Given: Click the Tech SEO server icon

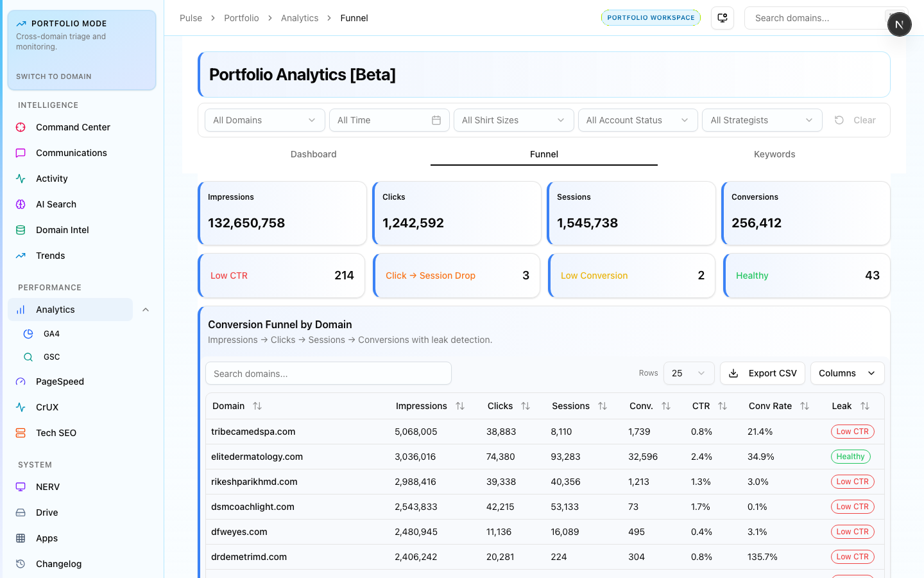Looking at the screenshot, I should pyautogui.click(x=21, y=433).
